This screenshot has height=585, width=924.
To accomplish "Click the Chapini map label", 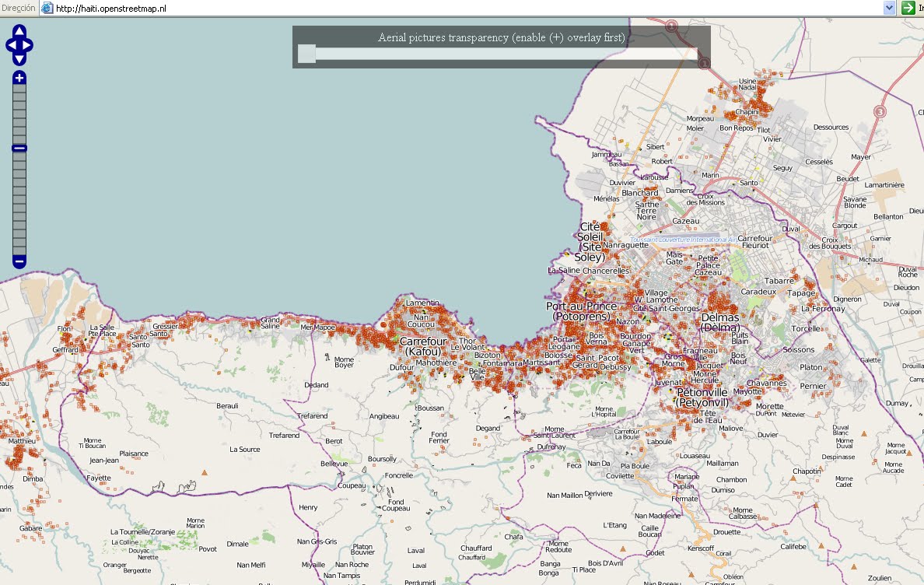I will click(x=747, y=112).
